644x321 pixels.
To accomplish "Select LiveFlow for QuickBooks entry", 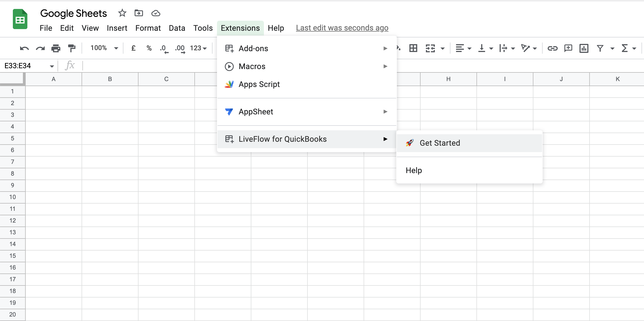I will click(x=307, y=139).
